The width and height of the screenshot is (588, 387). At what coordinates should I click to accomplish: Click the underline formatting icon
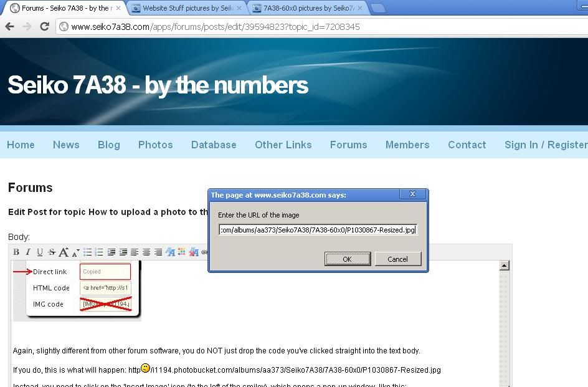click(40, 252)
